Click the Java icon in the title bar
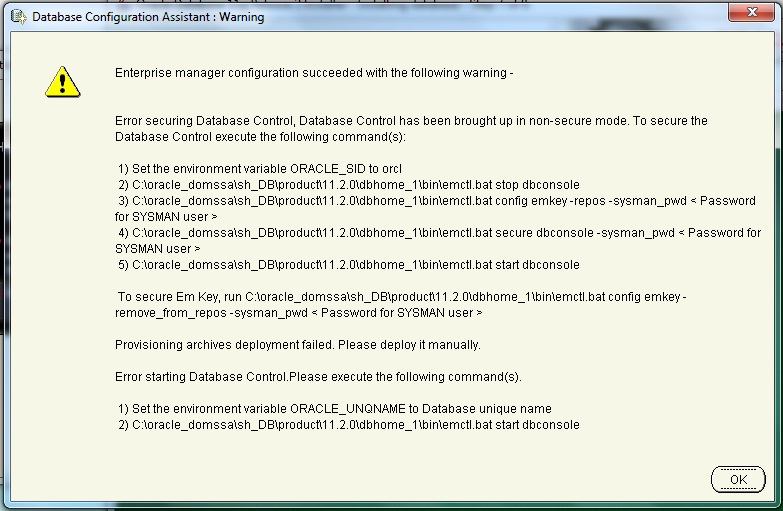This screenshot has height=511, width=783. click(18, 17)
